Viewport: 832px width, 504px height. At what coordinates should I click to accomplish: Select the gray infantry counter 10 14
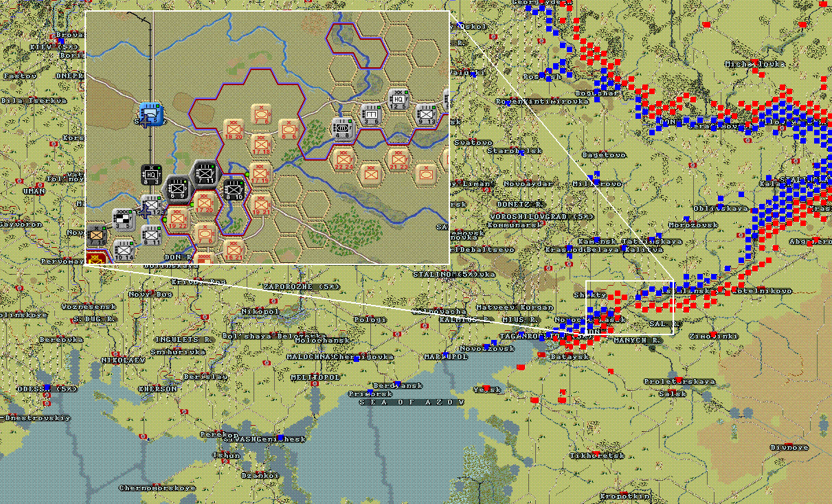pos(123,249)
